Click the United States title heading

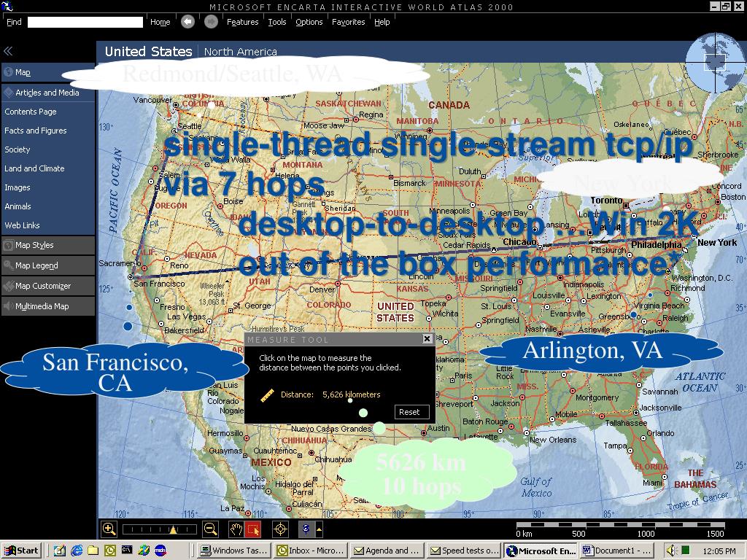[148, 52]
